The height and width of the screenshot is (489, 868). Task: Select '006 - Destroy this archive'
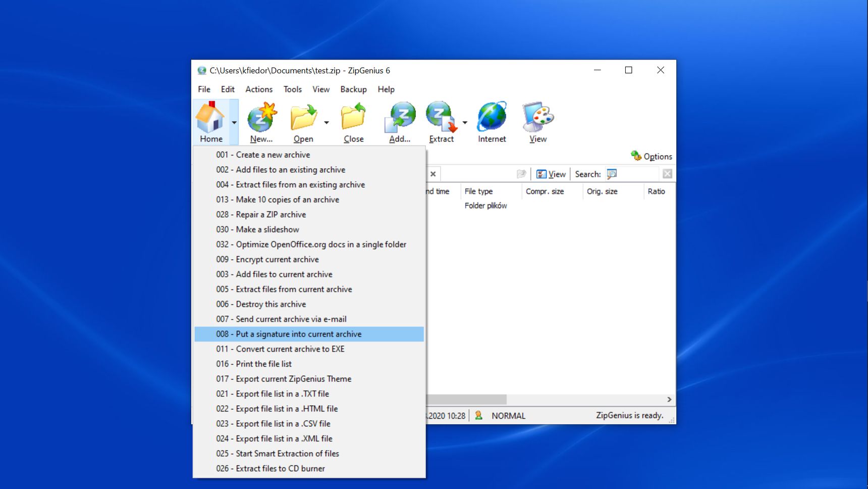click(309, 304)
